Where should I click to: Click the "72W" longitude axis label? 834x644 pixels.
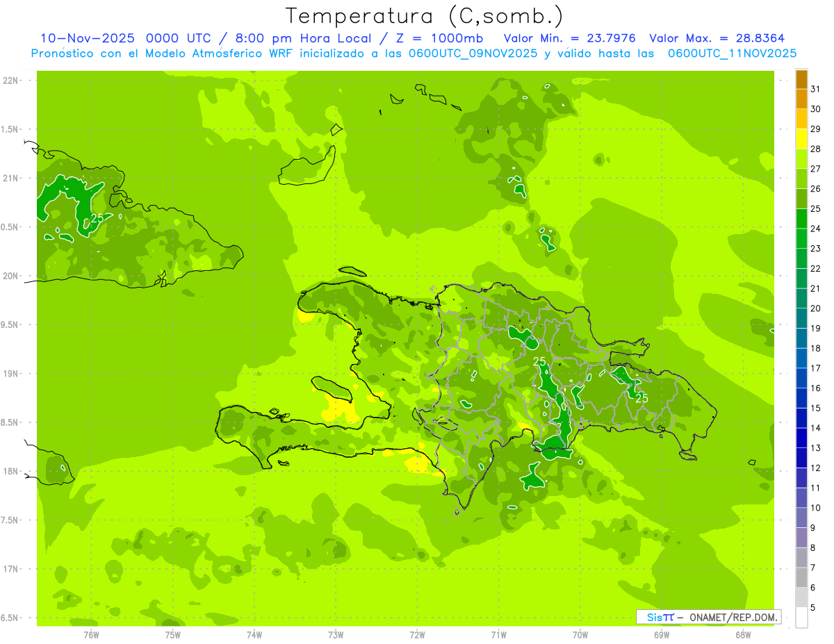click(417, 635)
